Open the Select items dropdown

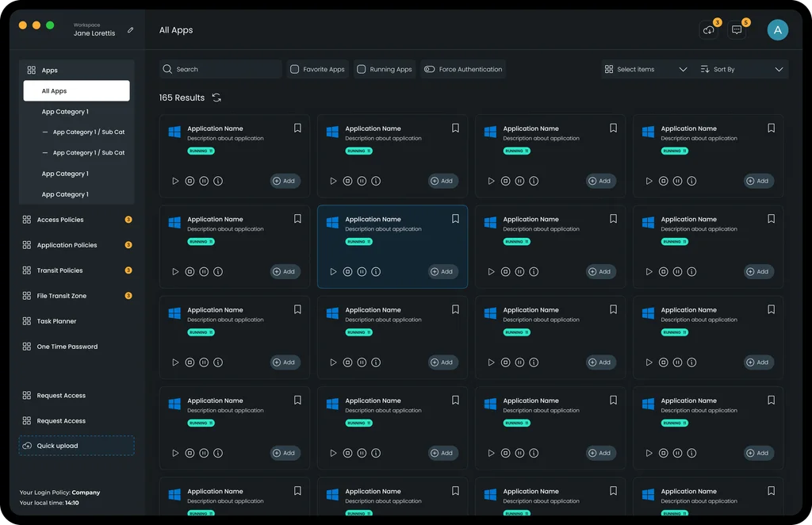tap(645, 69)
